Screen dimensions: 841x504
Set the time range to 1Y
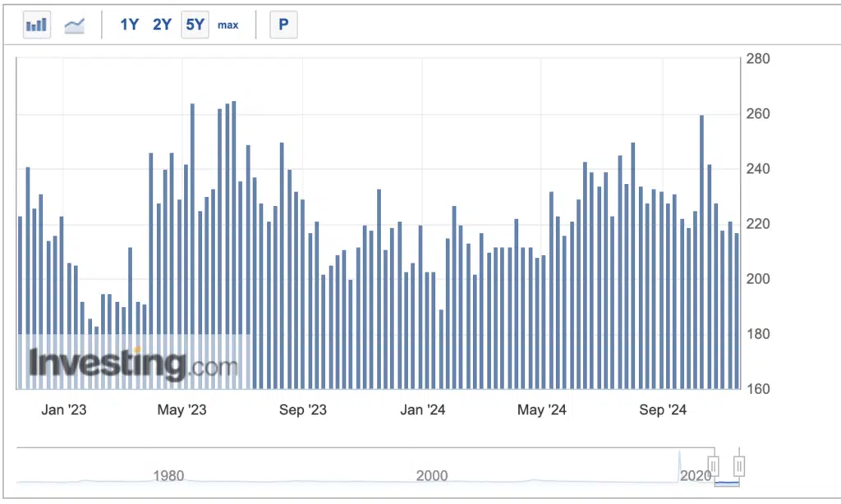point(129,25)
